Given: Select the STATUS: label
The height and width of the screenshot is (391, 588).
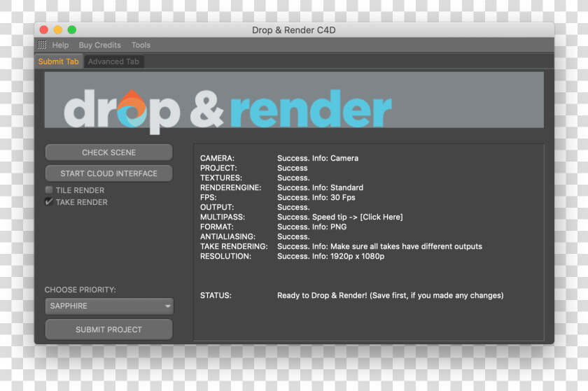Looking at the screenshot, I should click(216, 295).
